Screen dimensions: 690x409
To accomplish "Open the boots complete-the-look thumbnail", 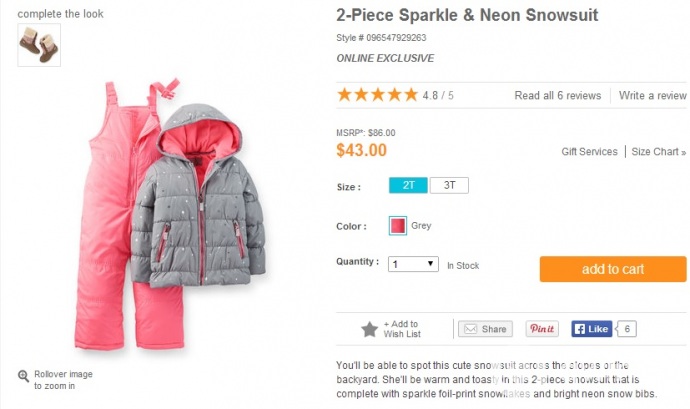I will click(x=39, y=45).
